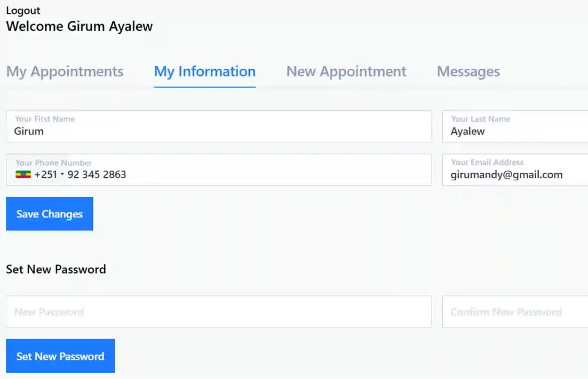Image resolution: width=588 pixels, height=379 pixels.
Task: Select the My Information tab
Action: click(x=204, y=71)
